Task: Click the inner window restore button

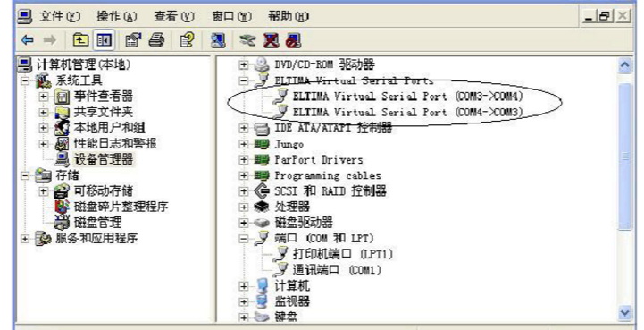Action: click(x=605, y=16)
